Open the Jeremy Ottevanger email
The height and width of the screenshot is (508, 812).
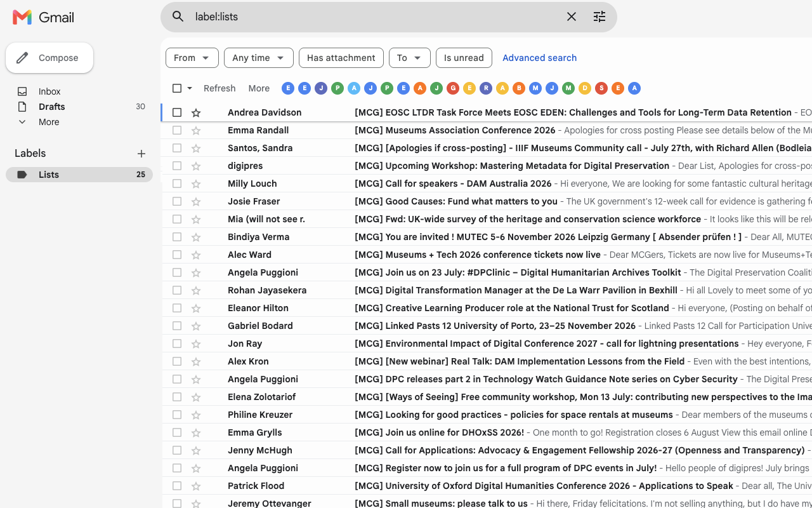(x=487, y=503)
